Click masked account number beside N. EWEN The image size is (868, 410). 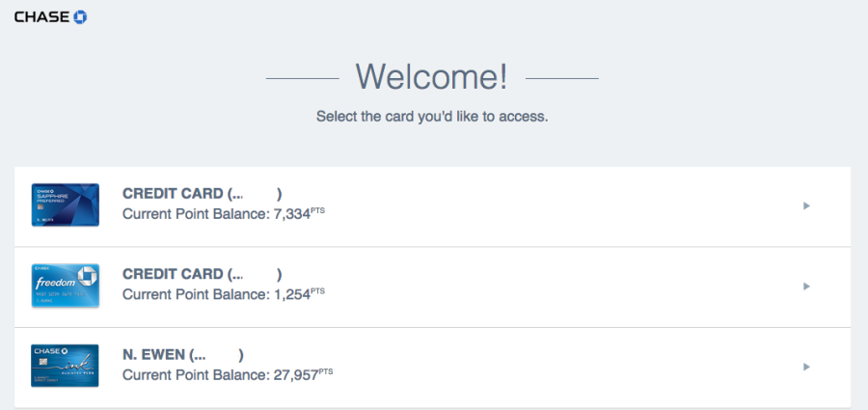coord(216,355)
